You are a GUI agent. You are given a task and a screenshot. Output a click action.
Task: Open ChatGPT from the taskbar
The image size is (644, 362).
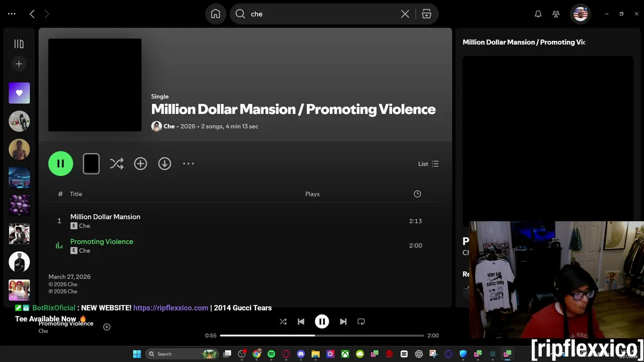(419, 354)
